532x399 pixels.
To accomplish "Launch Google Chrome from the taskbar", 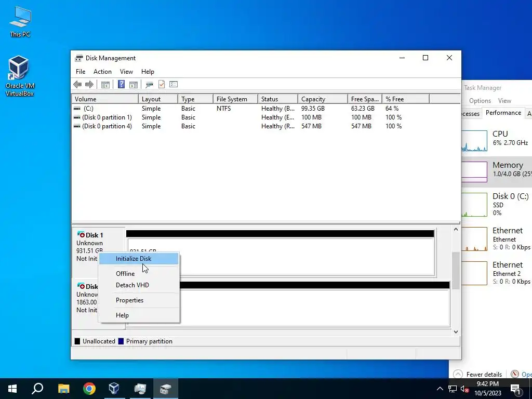I will (x=89, y=389).
